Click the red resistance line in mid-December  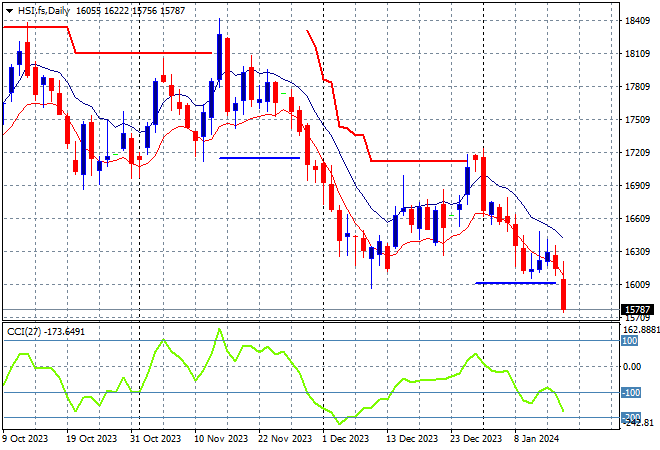click(x=420, y=160)
